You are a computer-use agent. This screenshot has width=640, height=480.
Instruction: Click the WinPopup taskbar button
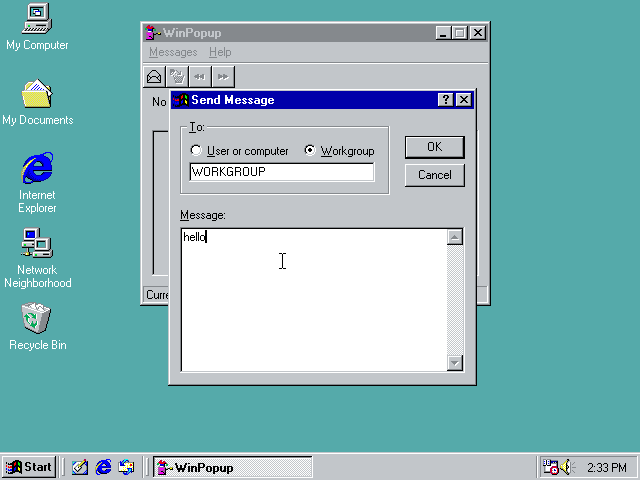pyautogui.click(x=233, y=467)
